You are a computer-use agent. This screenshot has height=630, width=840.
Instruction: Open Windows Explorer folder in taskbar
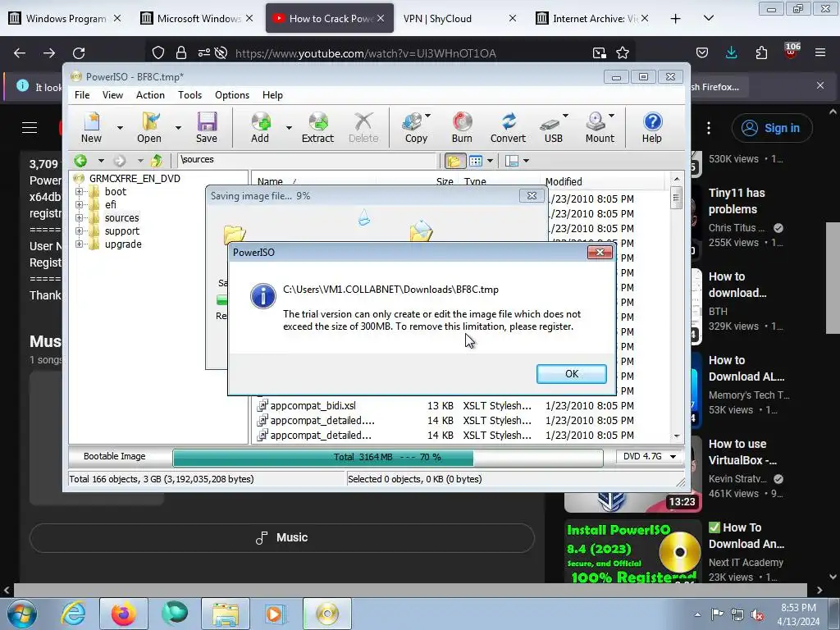coord(226,614)
